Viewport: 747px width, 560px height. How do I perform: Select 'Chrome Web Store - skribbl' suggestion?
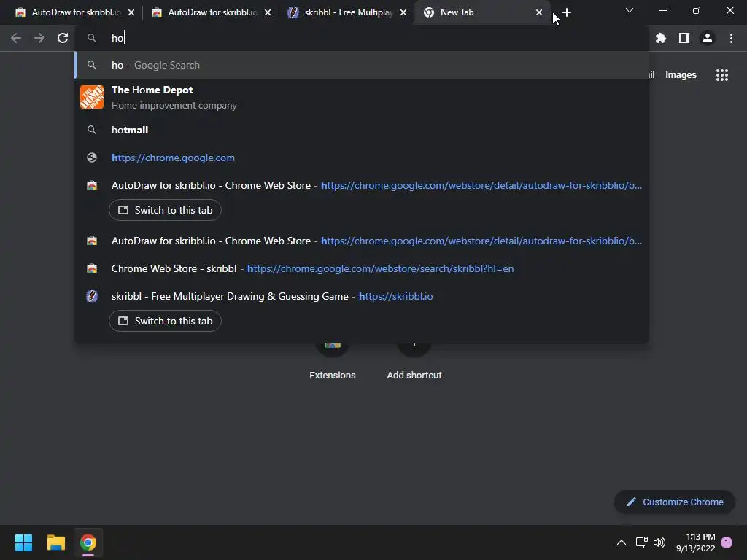362,268
